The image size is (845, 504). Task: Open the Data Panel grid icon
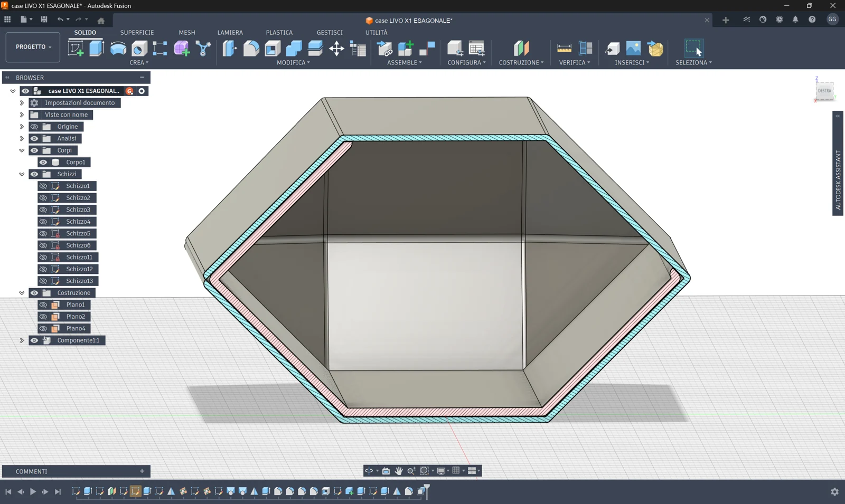click(7, 20)
